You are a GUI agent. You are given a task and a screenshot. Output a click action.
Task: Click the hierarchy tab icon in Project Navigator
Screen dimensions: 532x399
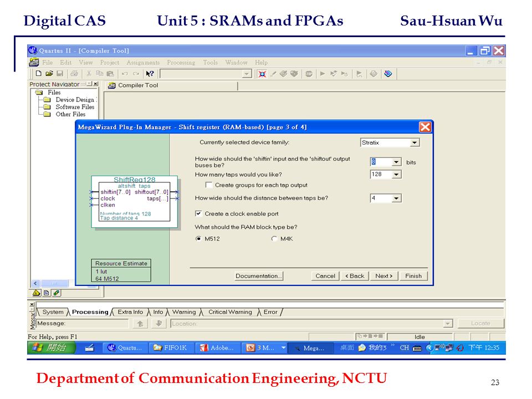pos(37,293)
